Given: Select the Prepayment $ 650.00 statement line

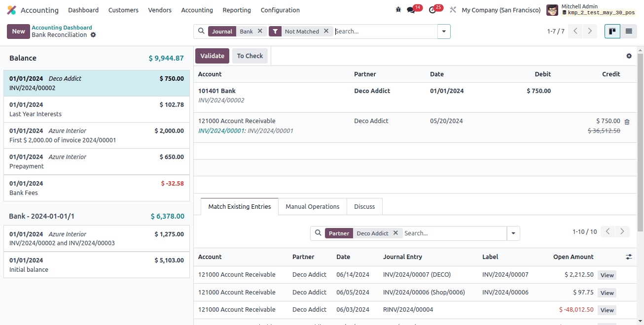Looking at the screenshot, I should (x=97, y=162).
